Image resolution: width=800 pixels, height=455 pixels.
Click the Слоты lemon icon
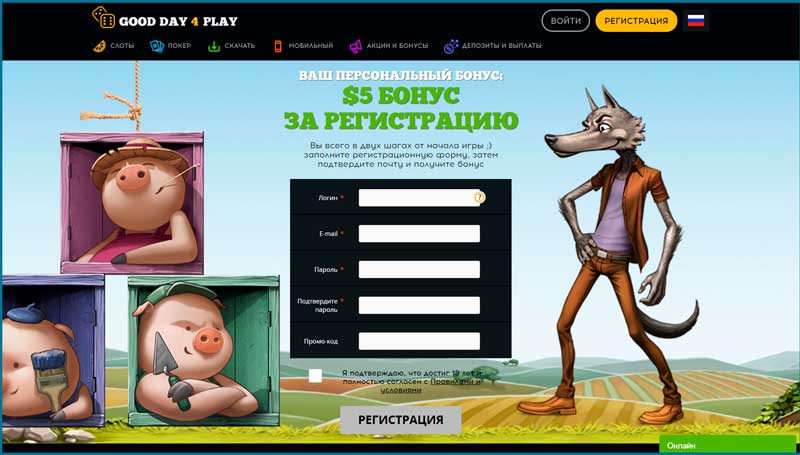click(99, 46)
